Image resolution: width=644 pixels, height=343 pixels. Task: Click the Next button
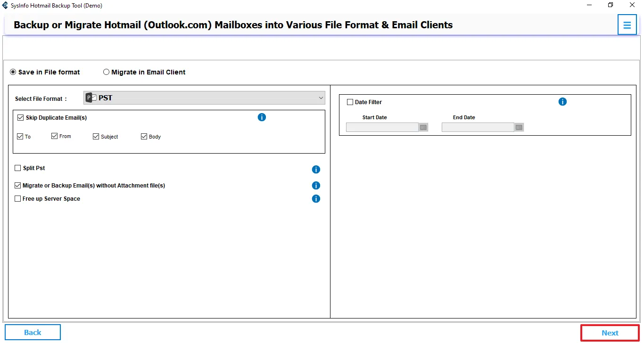[610, 333]
